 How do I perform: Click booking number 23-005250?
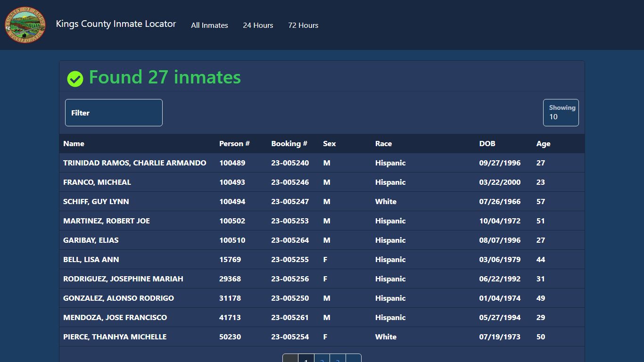pos(290,298)
